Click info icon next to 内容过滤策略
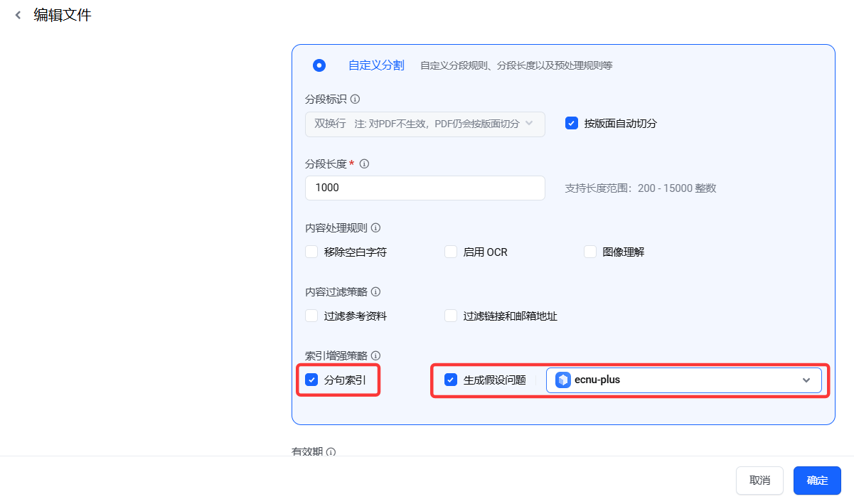 point(375,292)
